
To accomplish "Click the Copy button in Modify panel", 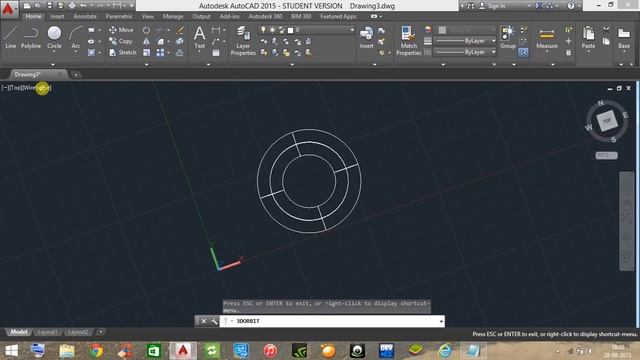I will click(x=120, y=41).
